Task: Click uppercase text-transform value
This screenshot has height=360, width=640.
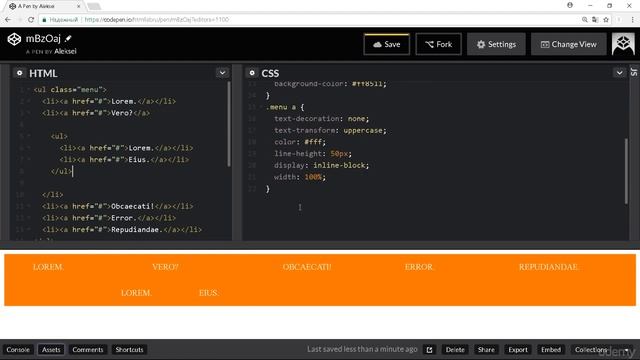Action: (x=363, y=131)
